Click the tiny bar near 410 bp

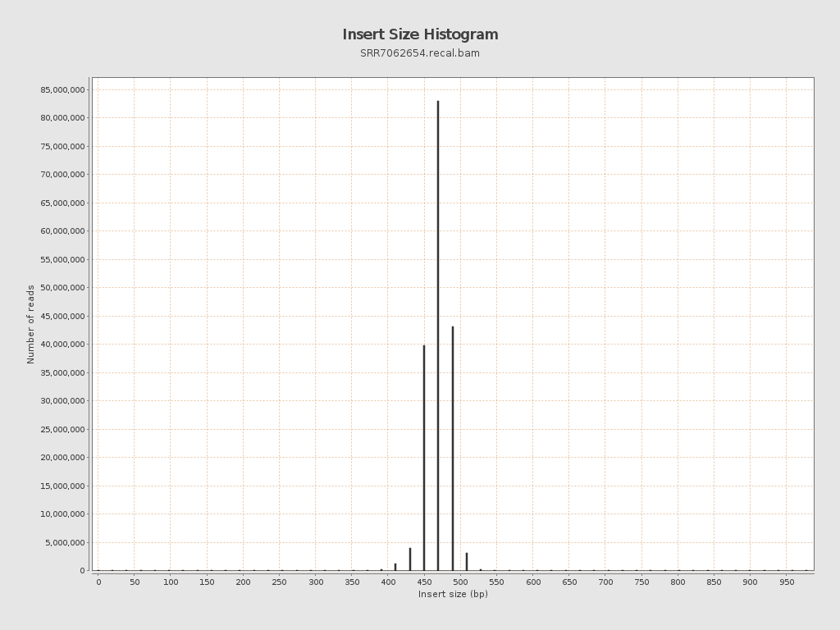[x=395, y=567]
